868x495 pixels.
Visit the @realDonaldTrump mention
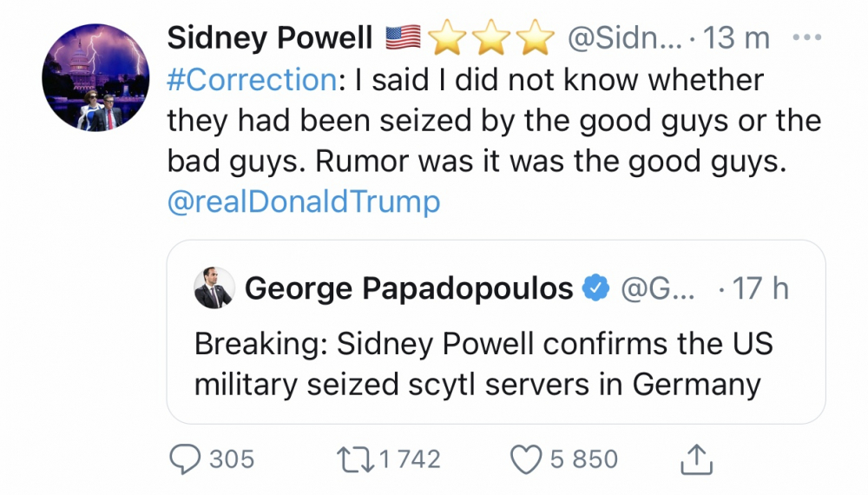click(303, 202)
